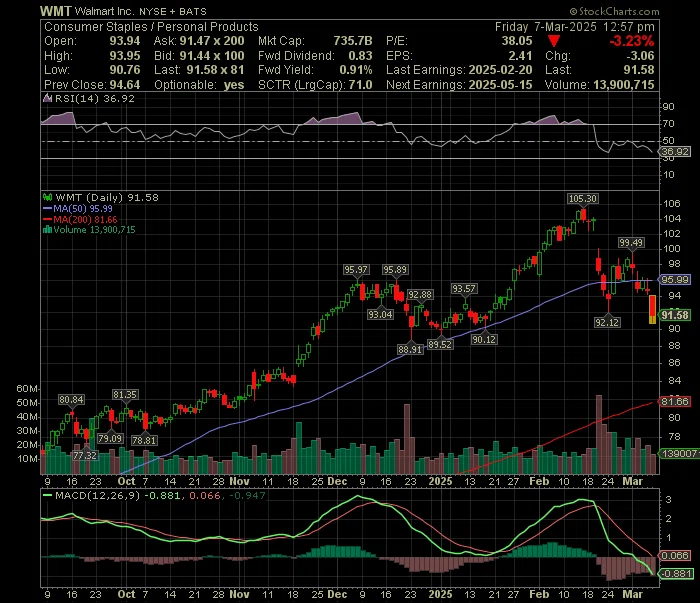
Task: Click the red down-triangle change indicator
Action: click(x=554, y=42)
